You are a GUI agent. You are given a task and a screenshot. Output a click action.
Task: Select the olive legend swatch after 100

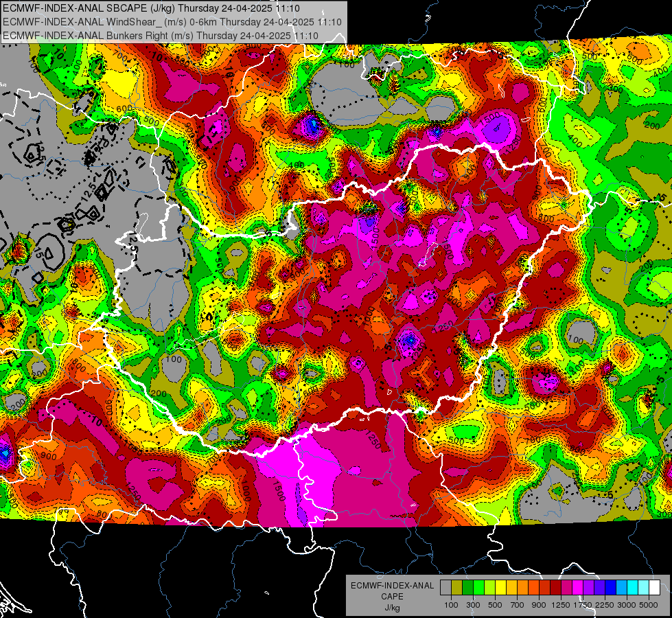coord(456,588)
